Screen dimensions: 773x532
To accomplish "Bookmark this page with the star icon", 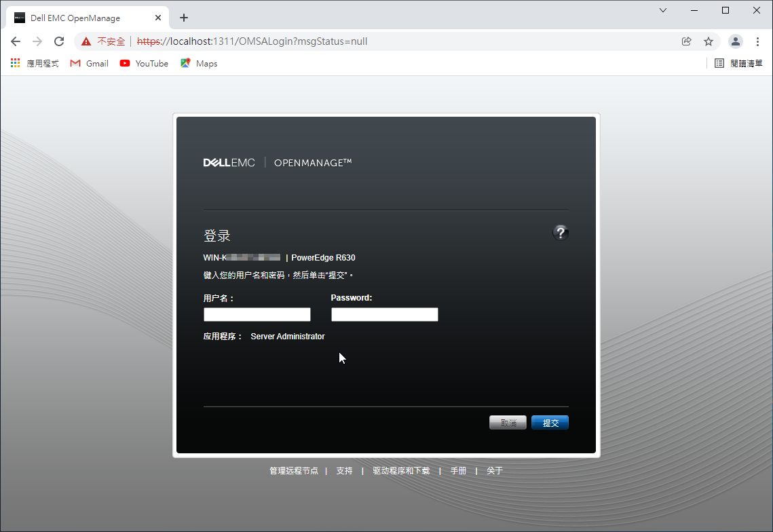I will pyautogui.click(x=709, y=41).
